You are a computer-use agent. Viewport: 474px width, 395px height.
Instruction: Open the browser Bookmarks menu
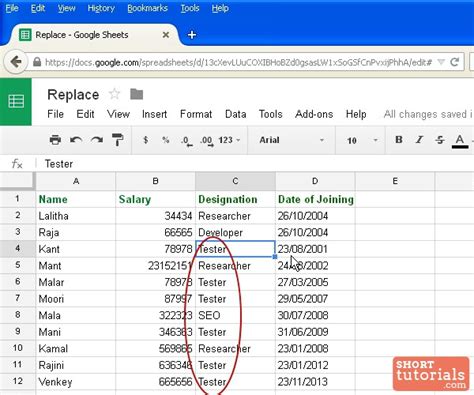tap(147, 8)
